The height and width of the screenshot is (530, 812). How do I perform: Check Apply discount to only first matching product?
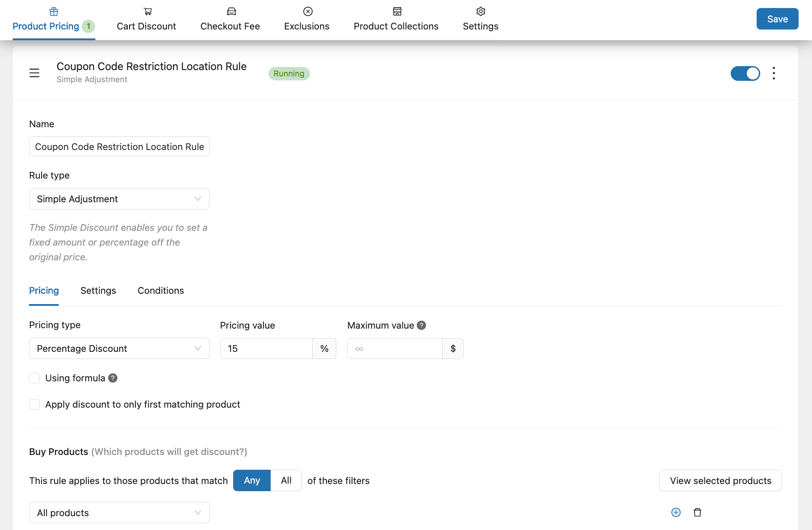pos(34,405)
